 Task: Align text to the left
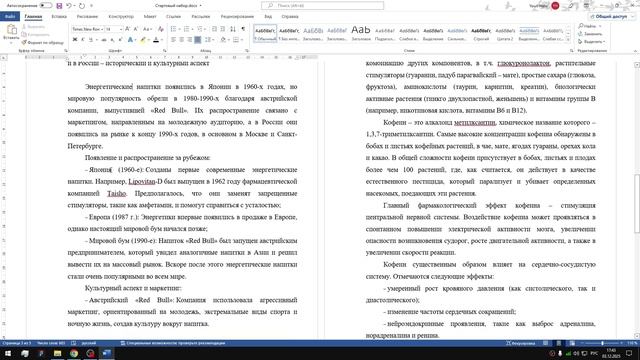pos(173,40)
